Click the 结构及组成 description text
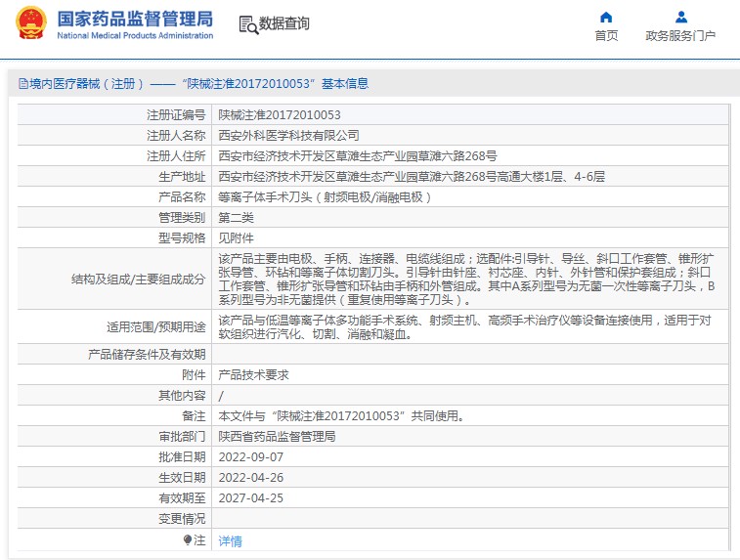 point(466,280)
